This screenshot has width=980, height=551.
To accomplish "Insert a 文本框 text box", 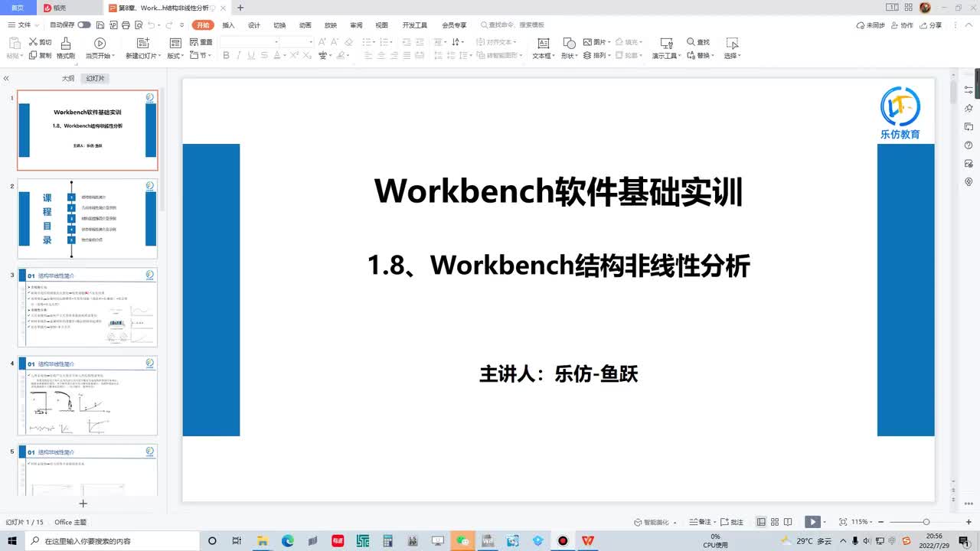I will (x=543, y=48).
